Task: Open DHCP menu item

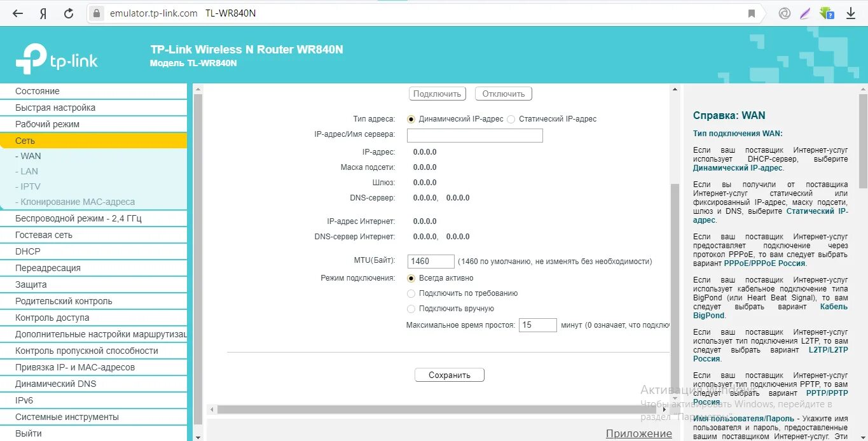Action: (93, 251)
